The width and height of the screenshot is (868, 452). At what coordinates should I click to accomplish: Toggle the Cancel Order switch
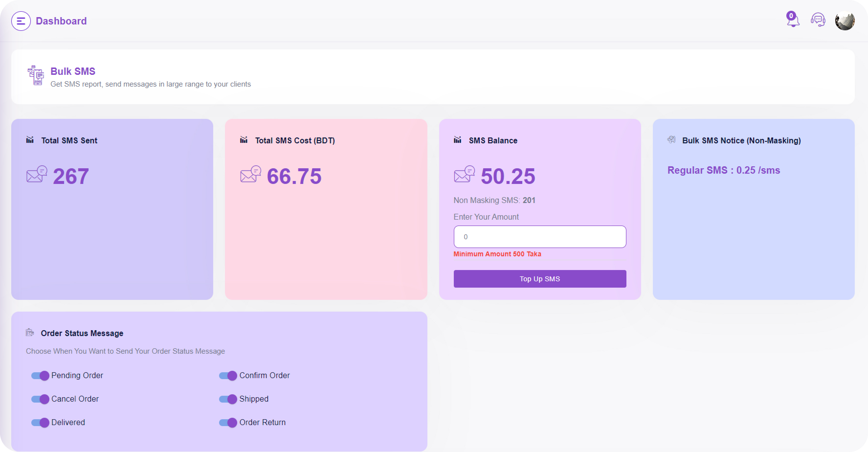(40, 399)
